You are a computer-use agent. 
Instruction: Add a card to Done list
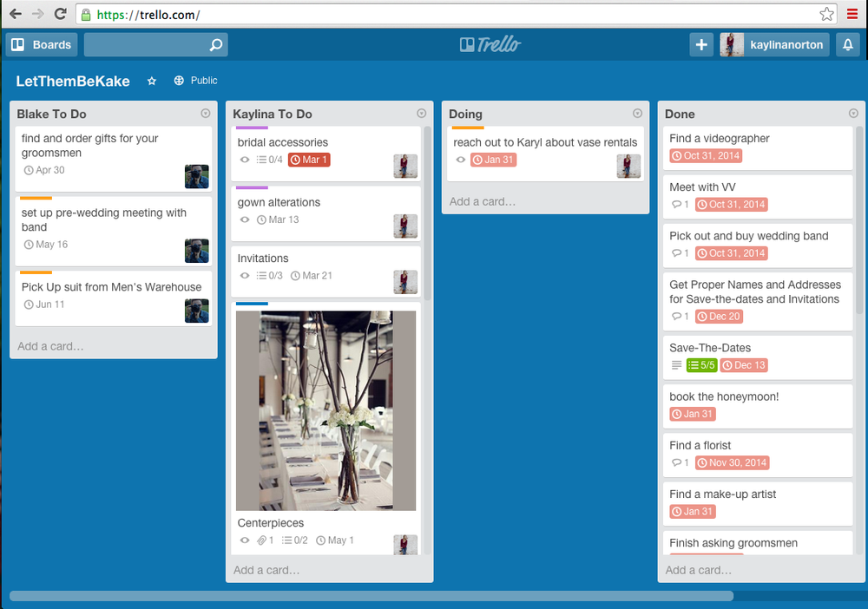[x=698, y=570]
